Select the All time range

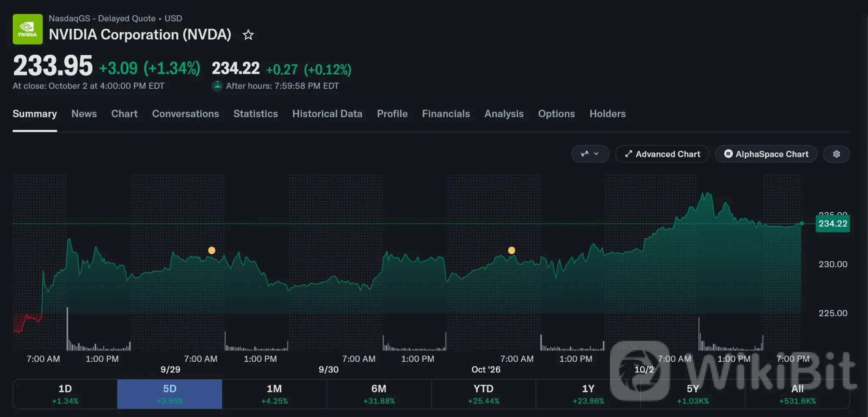(x=797, y=394)
